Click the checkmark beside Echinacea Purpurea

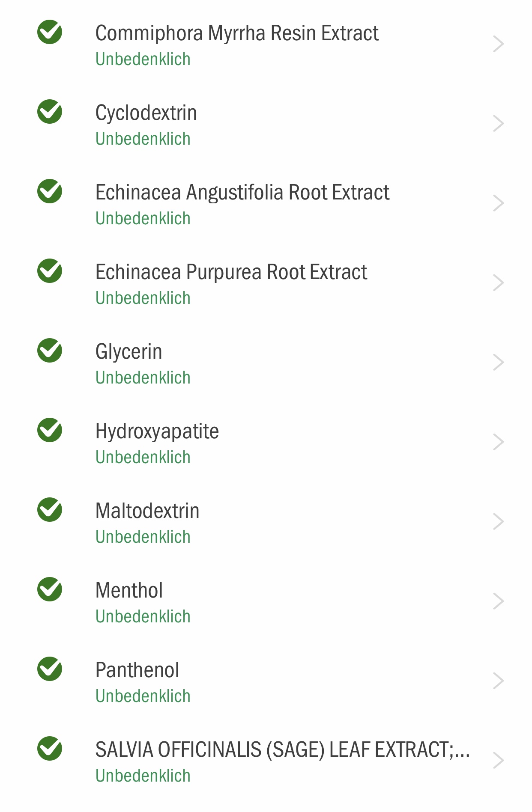click(50, 271)
